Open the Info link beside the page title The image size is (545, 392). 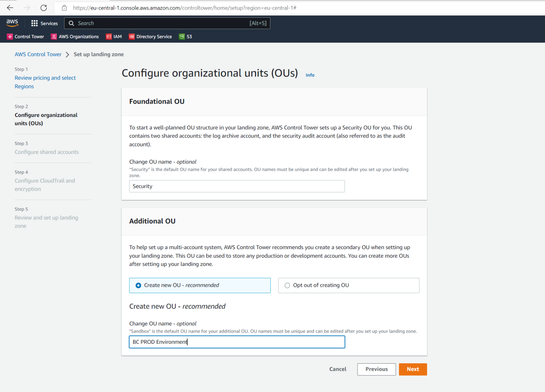click(310, 75)
